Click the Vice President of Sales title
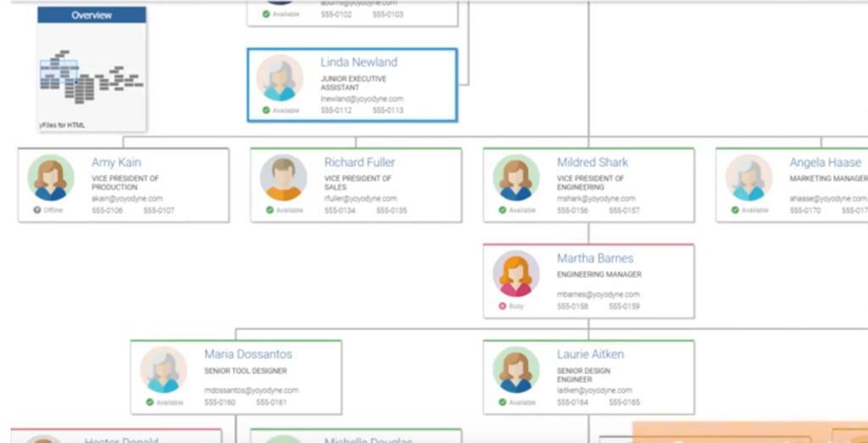 point(358,182)
